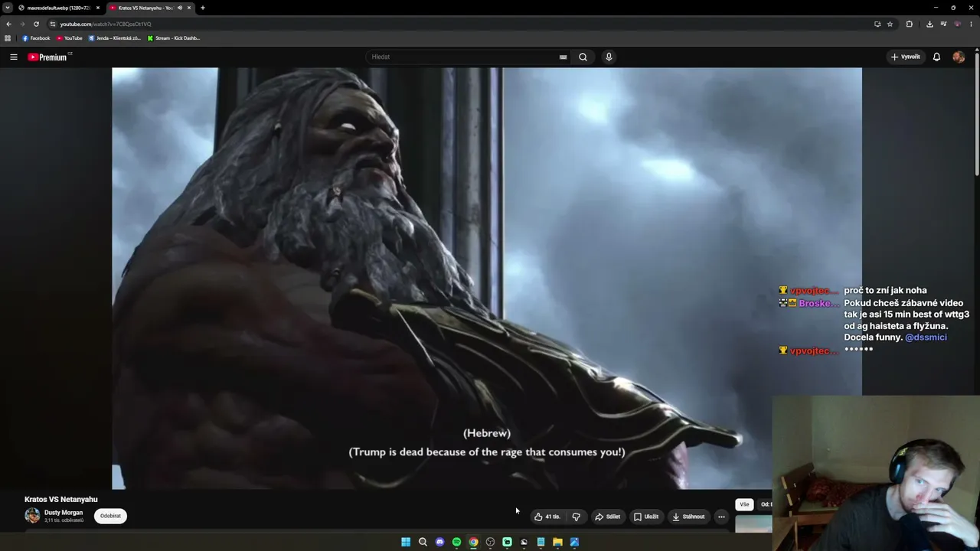Click the '3,11 tis. odběratelů' subscriber count
Screen dimensions: 980x551
point(64,520)
